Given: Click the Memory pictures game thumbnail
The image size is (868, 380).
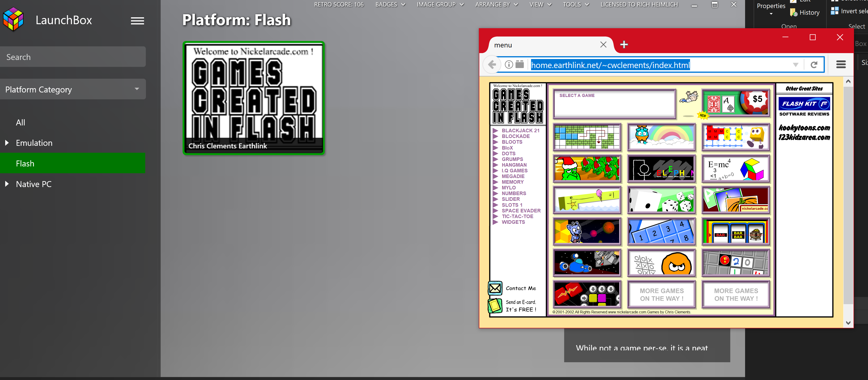Looking at the screenshot, I should point(736,200).
